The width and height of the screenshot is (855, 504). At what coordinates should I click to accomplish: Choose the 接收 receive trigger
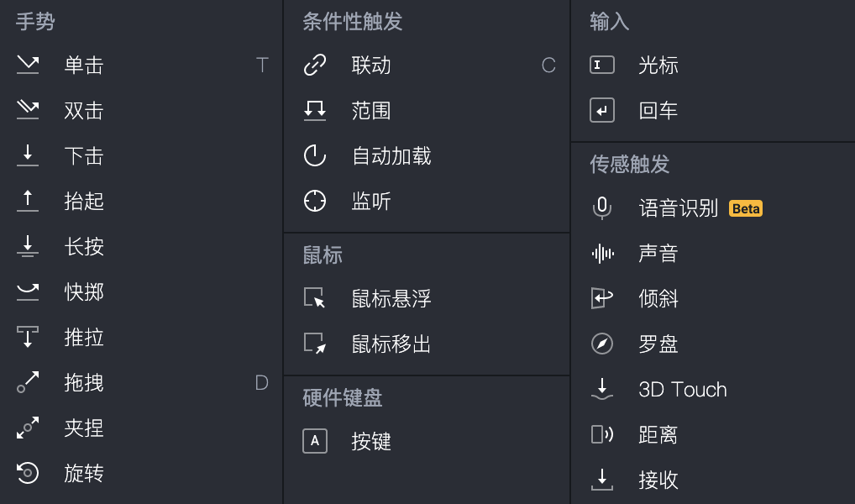658,480
